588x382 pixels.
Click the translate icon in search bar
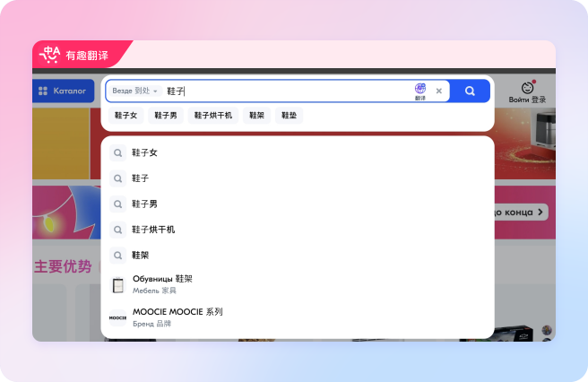(420, 91)
